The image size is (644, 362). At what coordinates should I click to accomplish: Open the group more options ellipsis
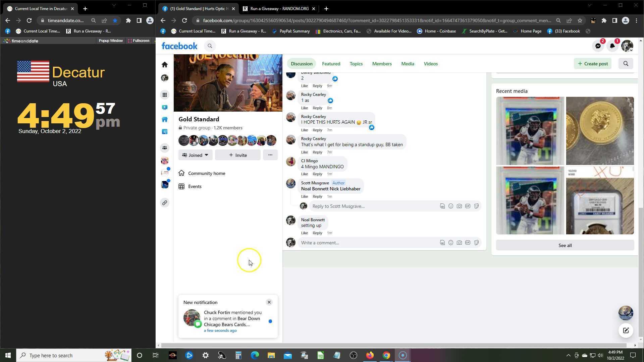pos(270,155)
